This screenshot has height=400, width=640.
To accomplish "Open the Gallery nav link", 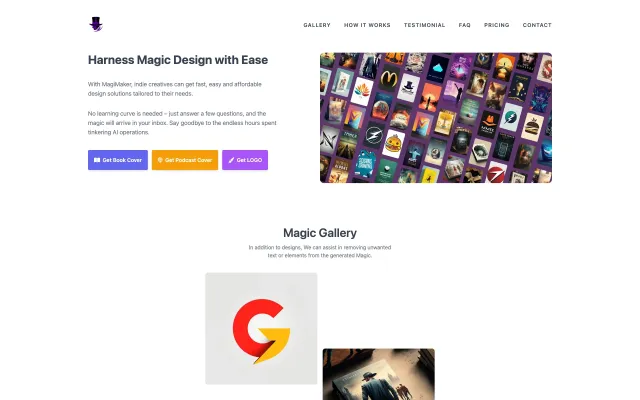I will click(317, 25).
